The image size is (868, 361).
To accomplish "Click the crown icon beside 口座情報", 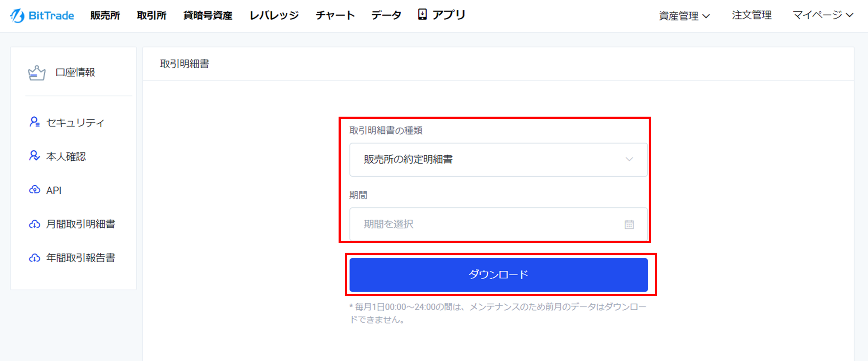I will pyautogui.click(x=37, y=73).
